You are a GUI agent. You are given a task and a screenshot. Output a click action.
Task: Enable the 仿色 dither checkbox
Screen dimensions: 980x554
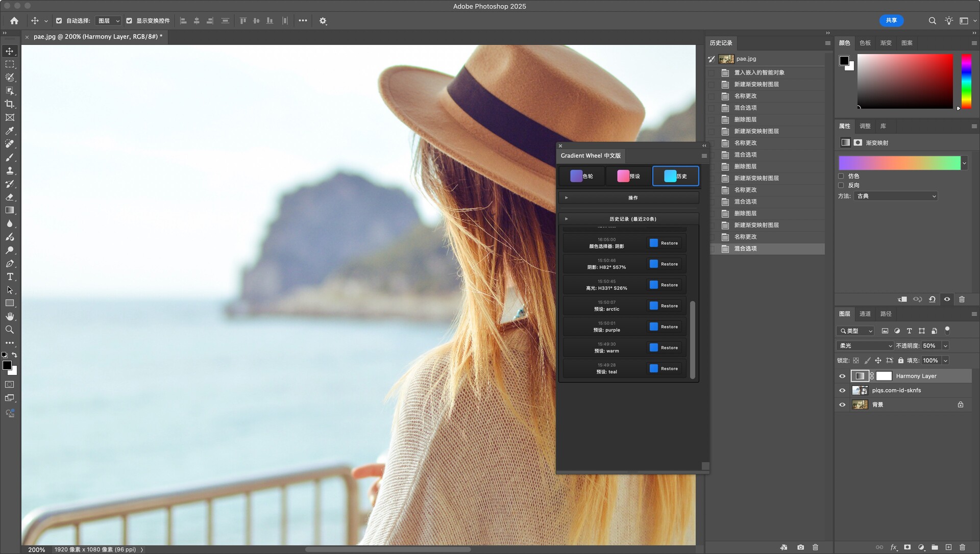click(841, 176)
